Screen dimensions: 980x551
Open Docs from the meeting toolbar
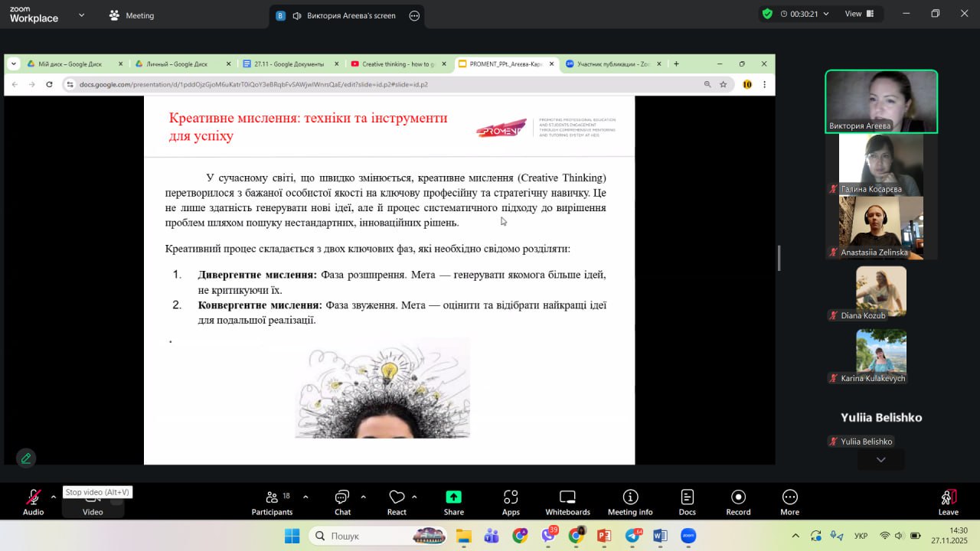coord(687,502)
